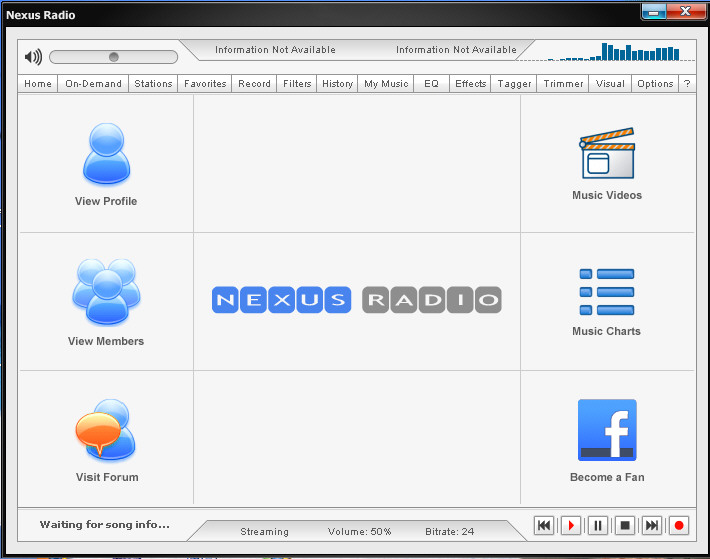Viewport: 710px width, 559px height.
Task: Click the Become a Fan label
Action: click(607, 477)
